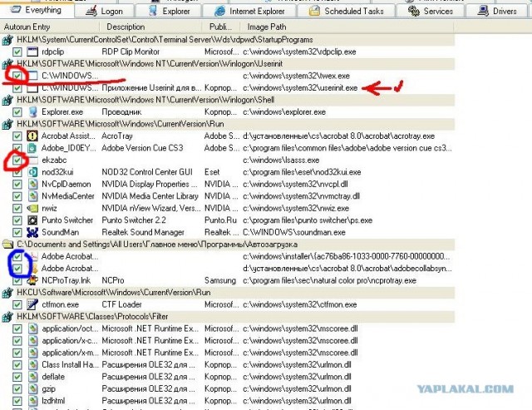The image size is (532, 410).
Task: Switch to the Internet Explorer tab
Action: click(x=249, y=11)
